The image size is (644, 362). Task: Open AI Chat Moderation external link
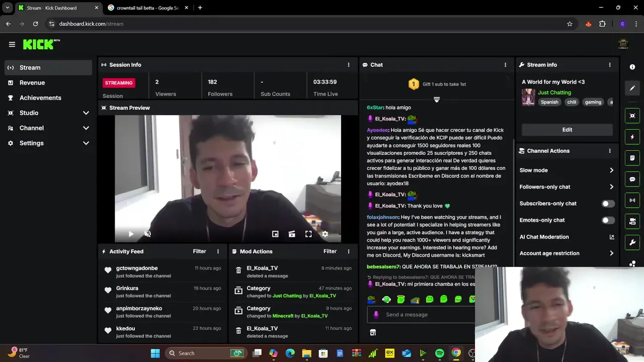pos(612,237)
